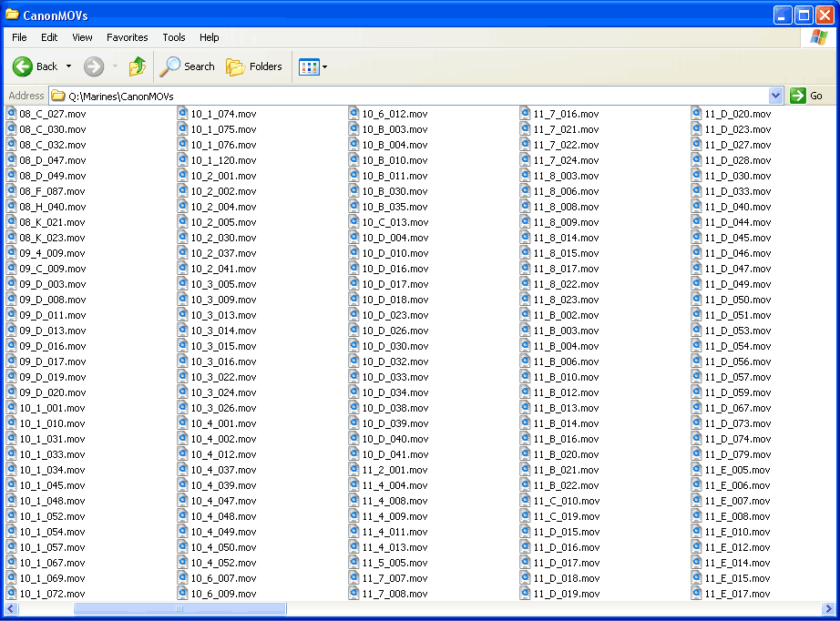The width and height of the screenshot is (840, 621).
Task: Expand the Forward history dropdown arrow
Action: 115,66
